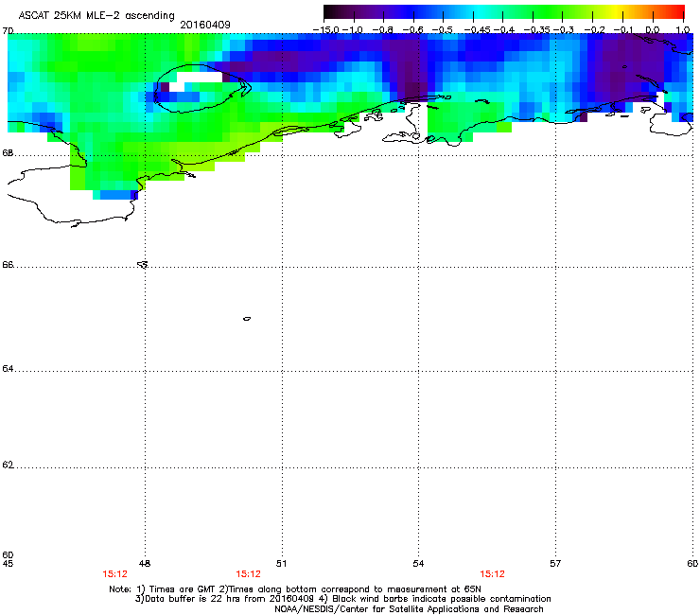Click the 'Times are GMT' note line
Image resolution: width=700 pixels, height=615 pixels.
[294, 589]
